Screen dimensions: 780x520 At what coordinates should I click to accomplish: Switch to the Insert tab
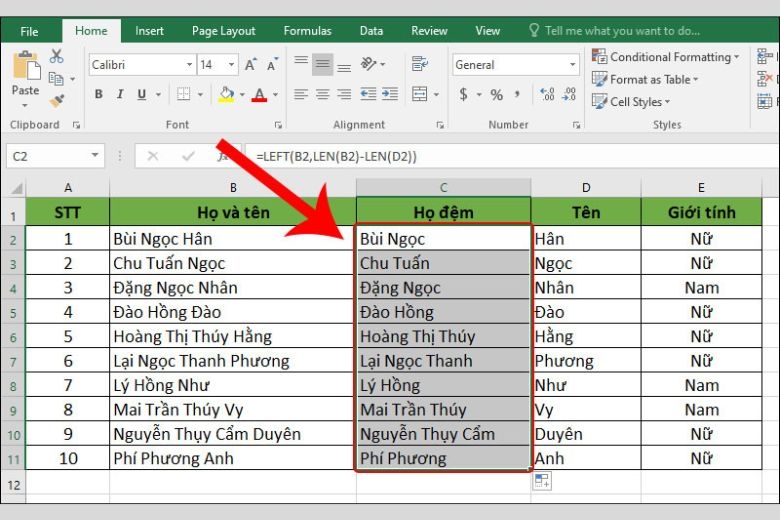(149, 31)
